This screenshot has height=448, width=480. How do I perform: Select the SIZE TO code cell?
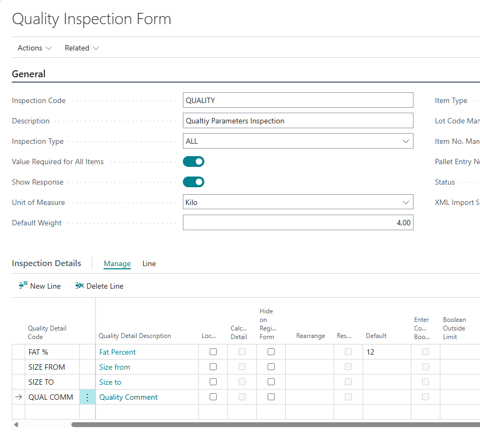click(x=51, y=382)
